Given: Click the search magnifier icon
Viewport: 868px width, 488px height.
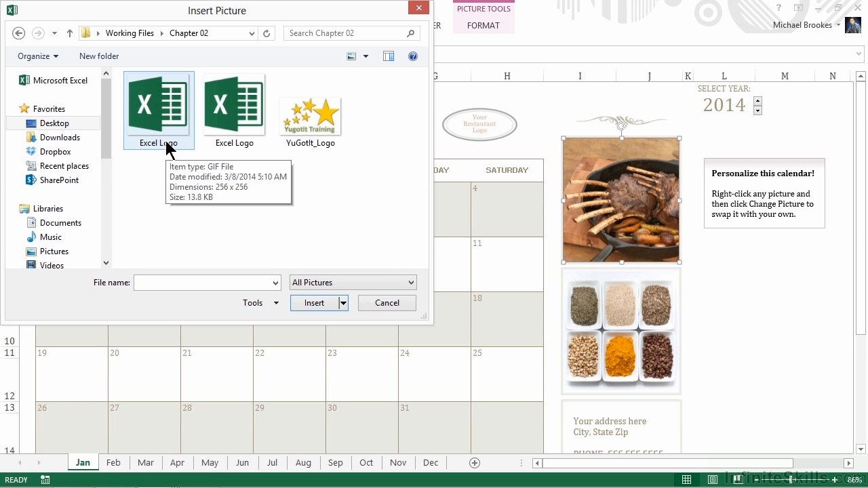Looking at the screenshot, I should 410,33.
